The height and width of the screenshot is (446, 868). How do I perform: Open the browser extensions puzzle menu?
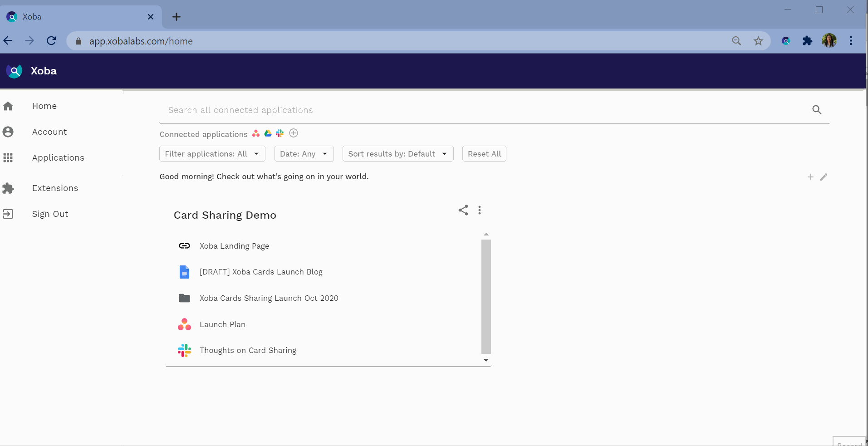[x=807, y=41]
